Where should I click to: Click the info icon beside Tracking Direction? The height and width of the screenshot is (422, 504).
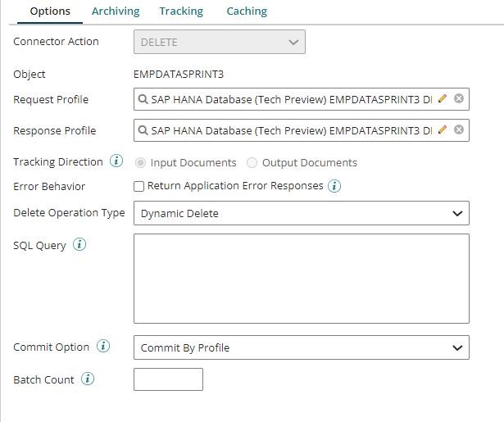(x=116, y=161)
